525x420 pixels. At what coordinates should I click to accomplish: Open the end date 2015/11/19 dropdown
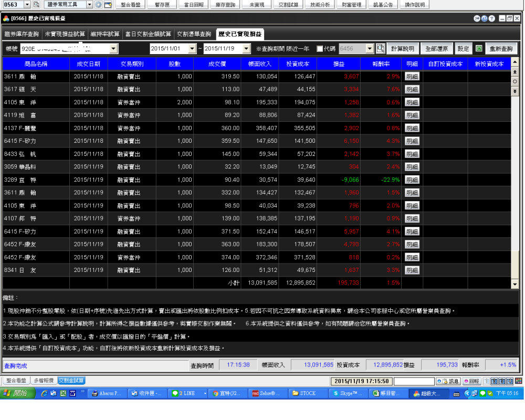click(246, 49)
